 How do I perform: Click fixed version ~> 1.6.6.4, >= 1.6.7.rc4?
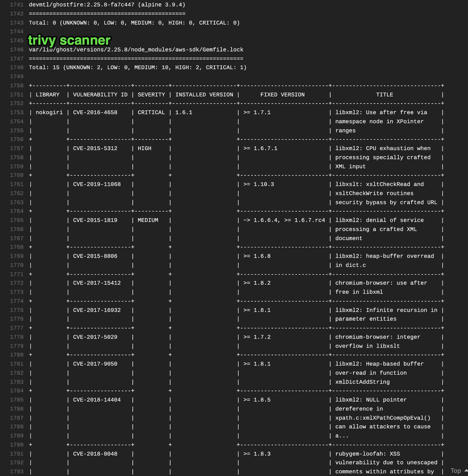pyautogui.click(x=284, y=220)
